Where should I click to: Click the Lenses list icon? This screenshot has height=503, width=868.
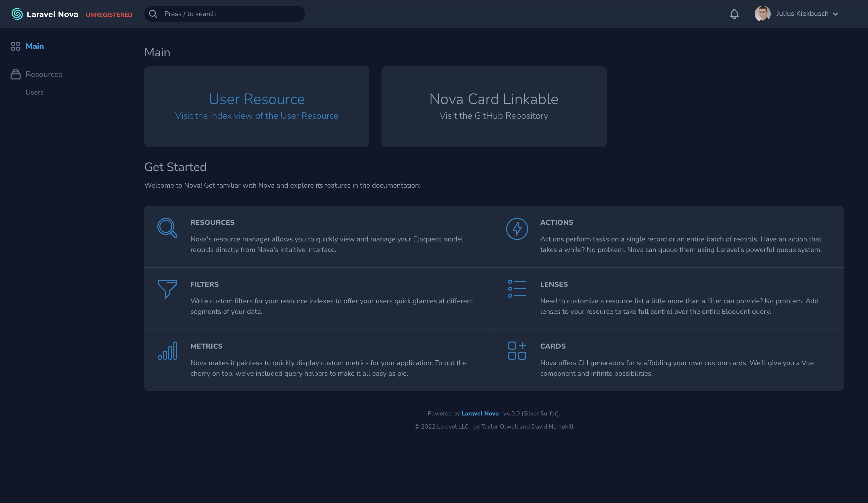[517, 289]
